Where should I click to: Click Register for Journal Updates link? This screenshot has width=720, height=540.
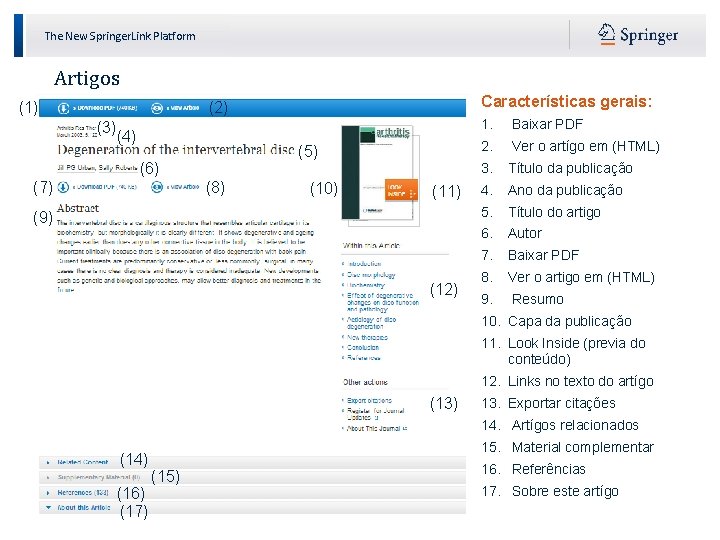coord(376,414)
